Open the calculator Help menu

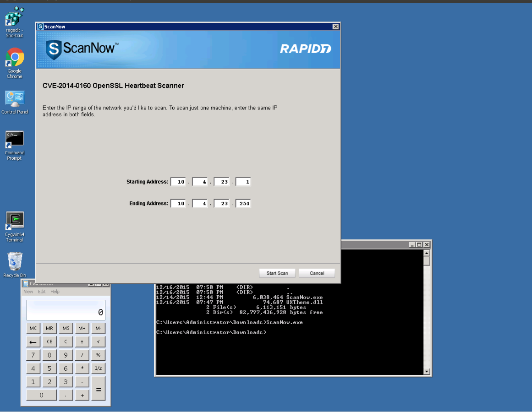[55, 292]
